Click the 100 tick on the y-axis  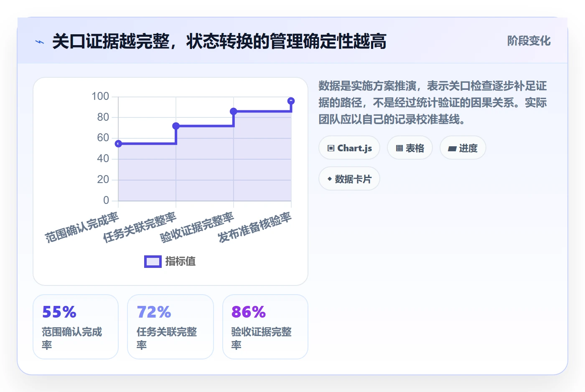click(100, 97)
